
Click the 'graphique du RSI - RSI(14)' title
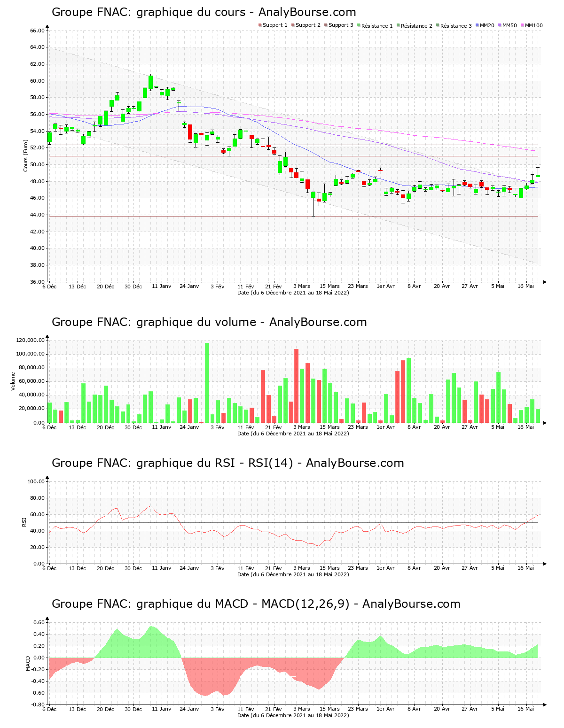click(x=228, y=463)
